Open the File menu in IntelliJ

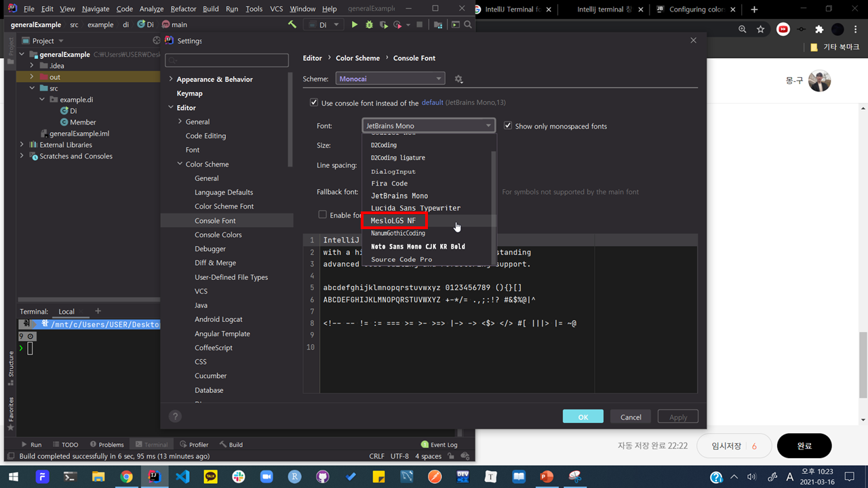[28, 9]
